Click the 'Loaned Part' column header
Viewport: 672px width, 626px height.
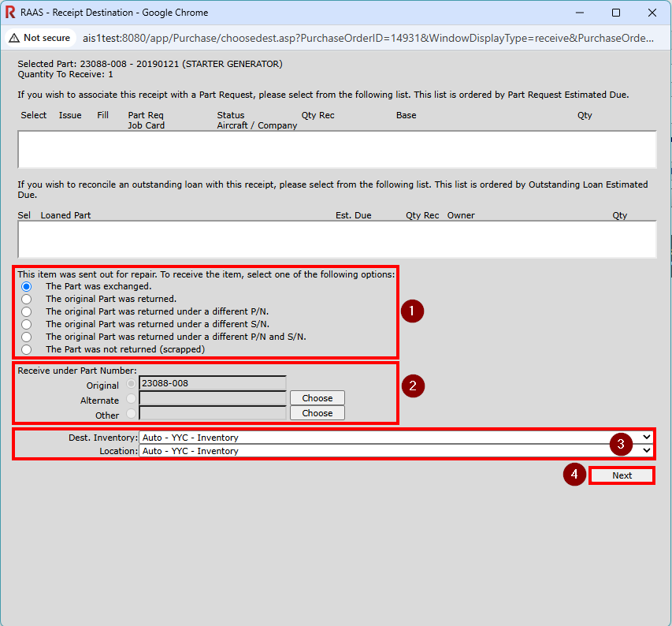[x=65, y=215]
